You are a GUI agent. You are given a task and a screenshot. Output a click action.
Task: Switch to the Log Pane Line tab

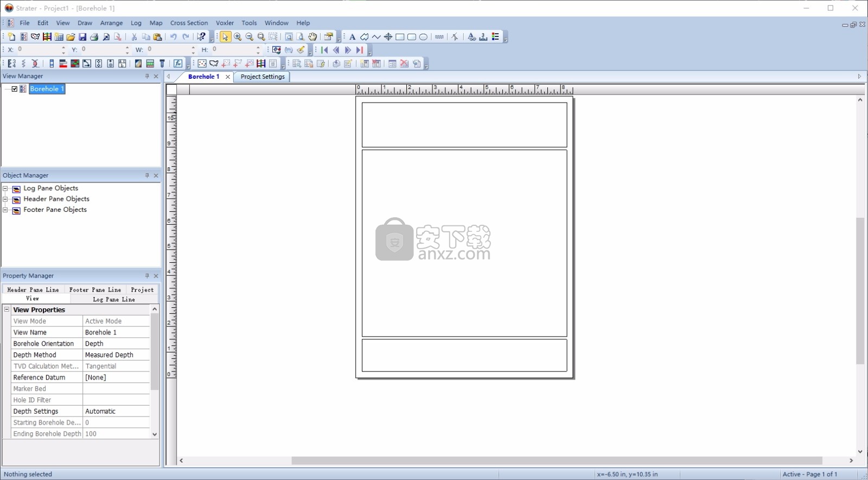(114, 299)
